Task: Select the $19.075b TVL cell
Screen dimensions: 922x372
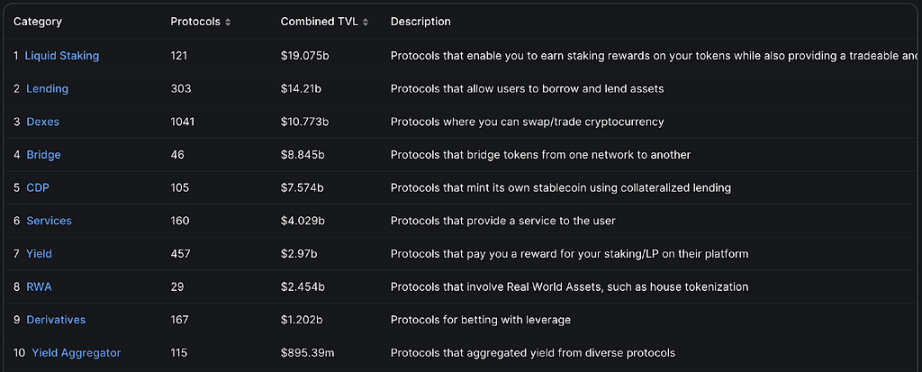Action: 303,56
